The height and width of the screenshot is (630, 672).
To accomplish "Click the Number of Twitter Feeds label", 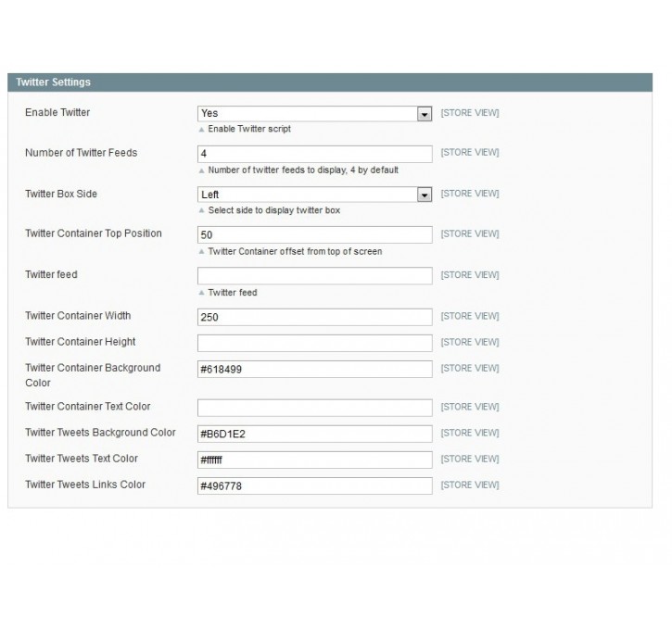I will (x=81, y=153).
